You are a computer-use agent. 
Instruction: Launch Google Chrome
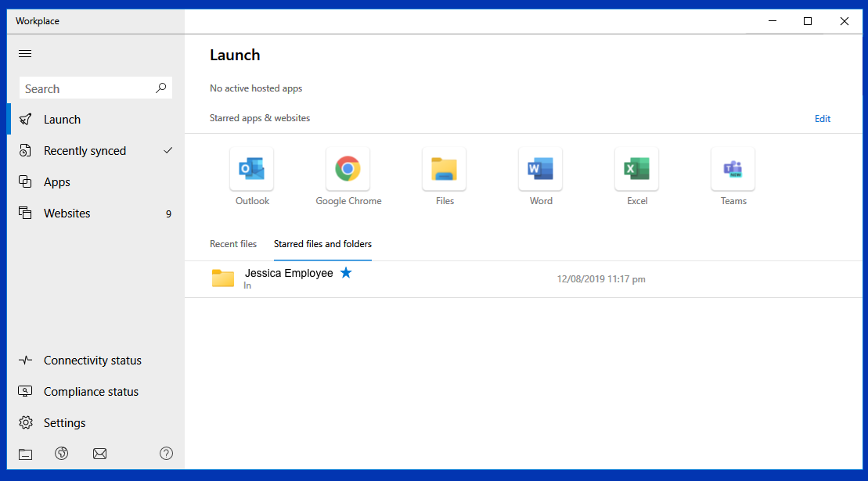point(348,169)
